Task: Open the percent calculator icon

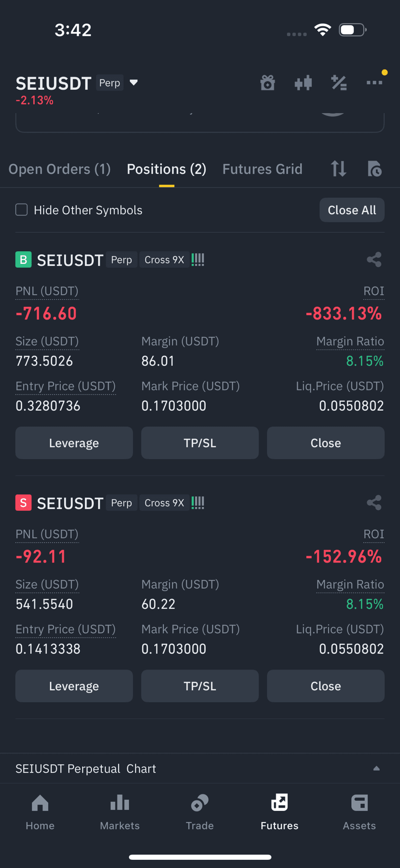Action: pyautogui.click(x=339, y=83)
